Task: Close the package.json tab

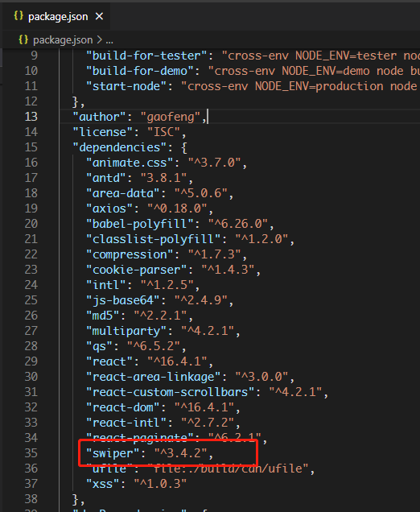Action: (99, 16)
